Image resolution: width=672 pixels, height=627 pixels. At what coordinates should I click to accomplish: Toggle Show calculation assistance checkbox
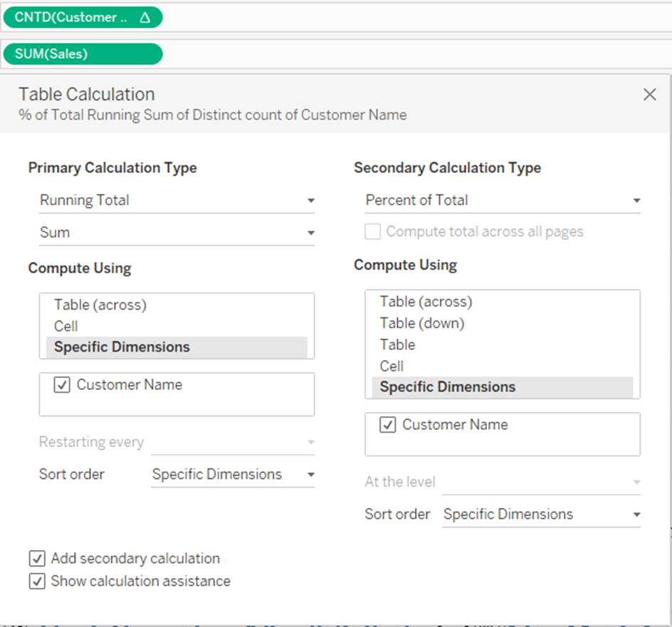[38, 581]
